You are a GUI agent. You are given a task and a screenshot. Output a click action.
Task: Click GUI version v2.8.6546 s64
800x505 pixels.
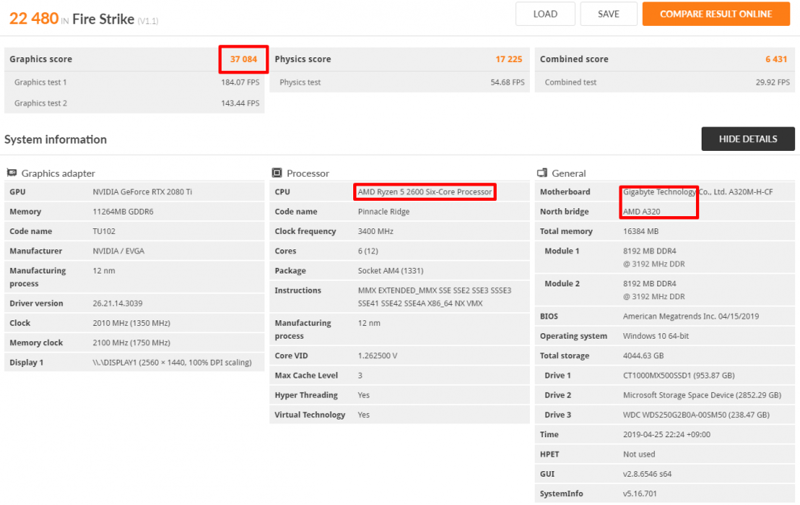tap(647, 474)
